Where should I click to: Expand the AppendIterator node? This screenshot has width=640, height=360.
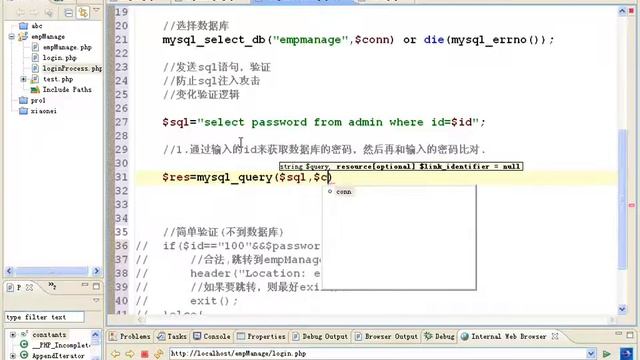[x=13, y=356]
